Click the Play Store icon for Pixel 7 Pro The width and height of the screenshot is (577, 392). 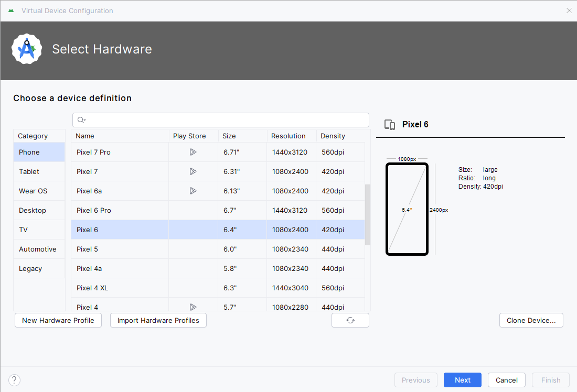tap(193, 152)
